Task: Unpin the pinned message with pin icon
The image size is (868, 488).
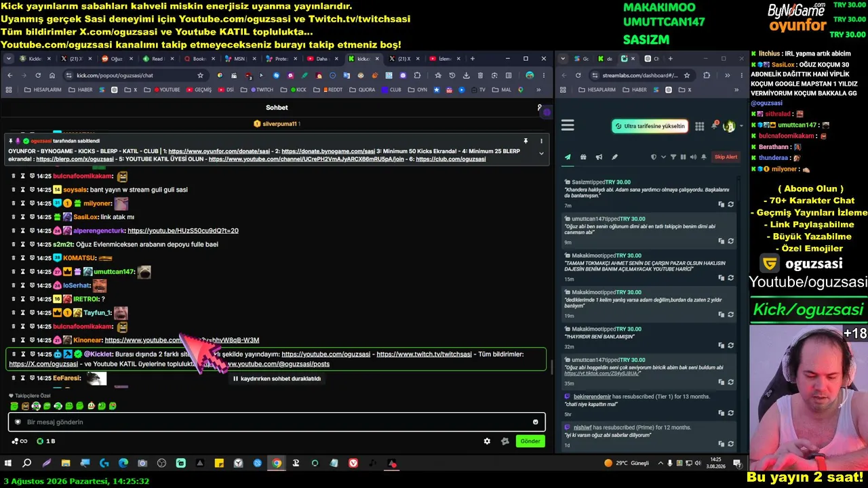Action: (x=526, y=141)
